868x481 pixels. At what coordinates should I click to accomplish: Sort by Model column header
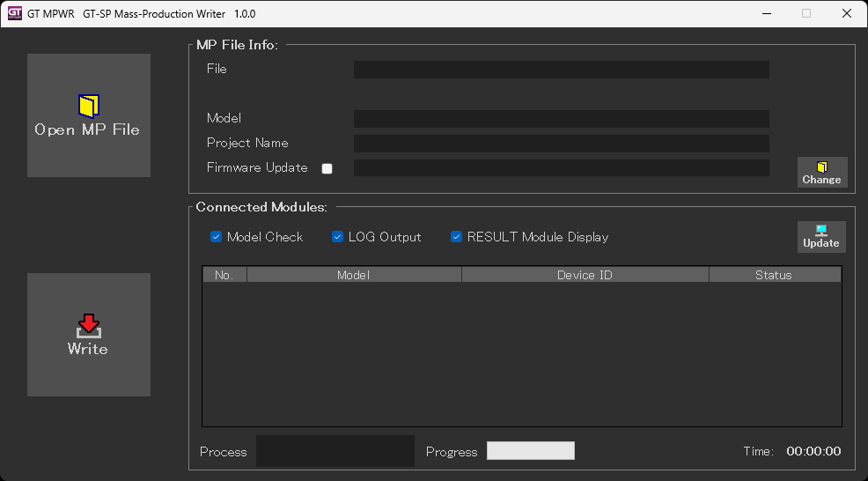click(x=354, y=275)
